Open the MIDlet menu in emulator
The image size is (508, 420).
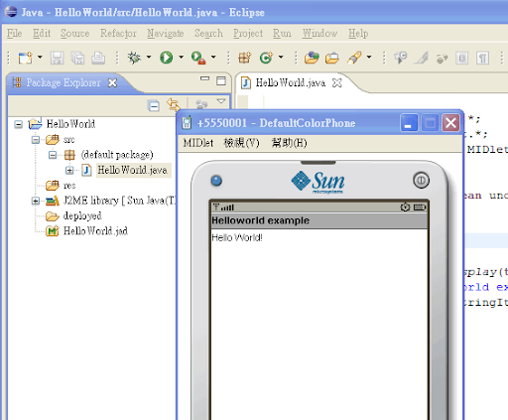coord(198,143)
